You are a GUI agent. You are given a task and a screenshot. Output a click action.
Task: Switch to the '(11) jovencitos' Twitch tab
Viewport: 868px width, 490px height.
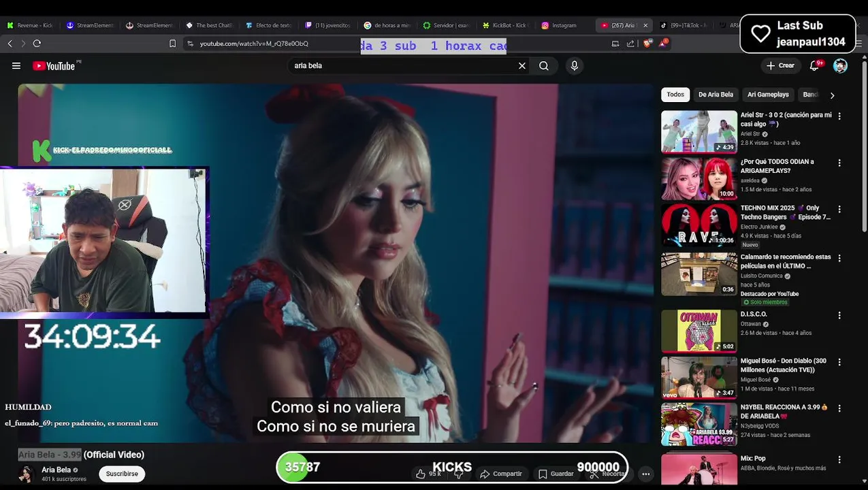click(328, 25)
